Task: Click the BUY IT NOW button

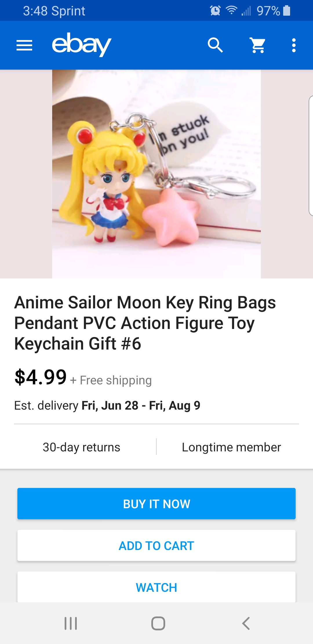Action: (156, 504)
